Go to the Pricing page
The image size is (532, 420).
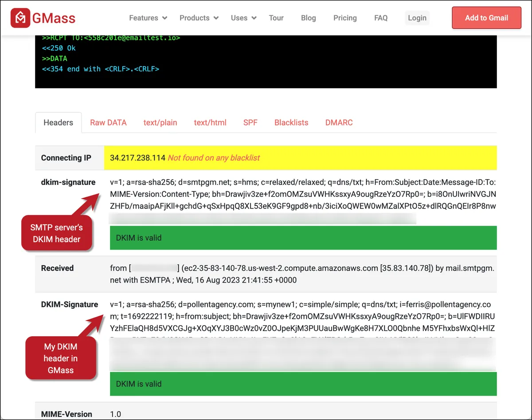click(x=345, y=18)
